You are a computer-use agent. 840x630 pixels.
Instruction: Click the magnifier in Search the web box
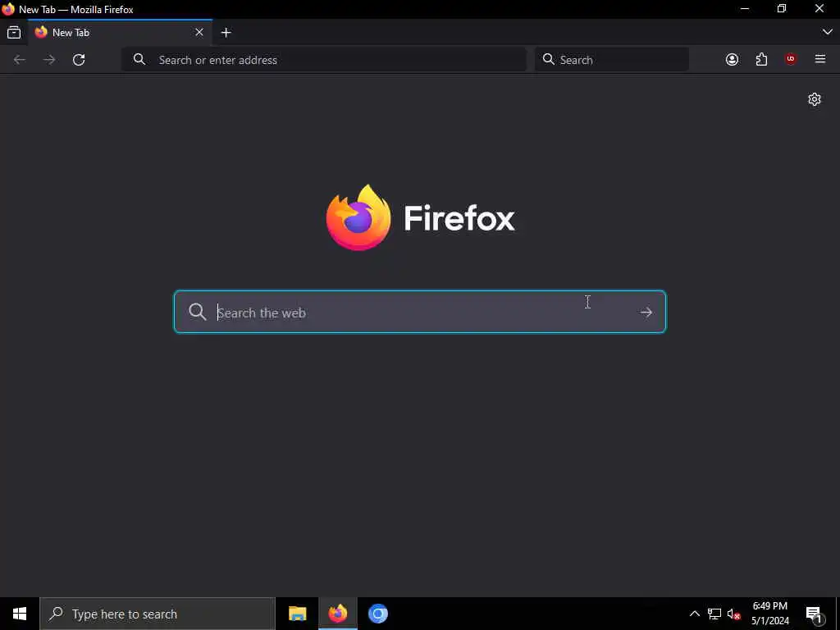[x=197, y=312]
